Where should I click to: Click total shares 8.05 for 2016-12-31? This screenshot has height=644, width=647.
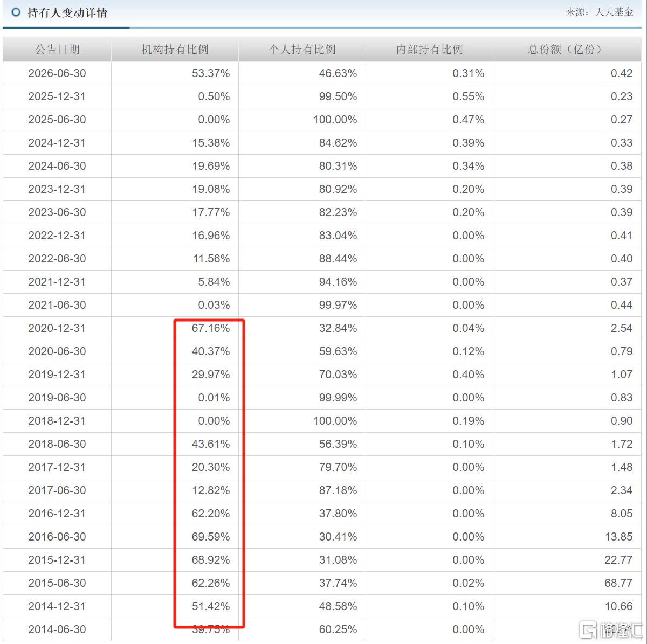[622, 514]
